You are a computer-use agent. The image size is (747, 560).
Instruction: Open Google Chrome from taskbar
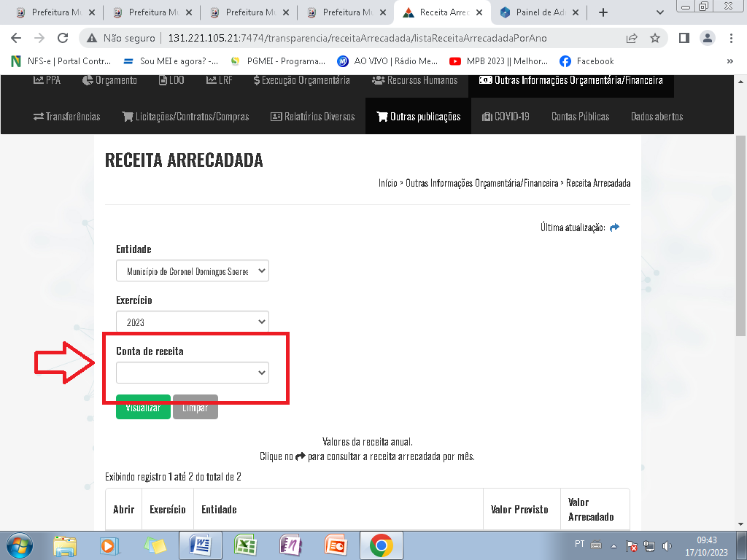click(x=381, y=545)
